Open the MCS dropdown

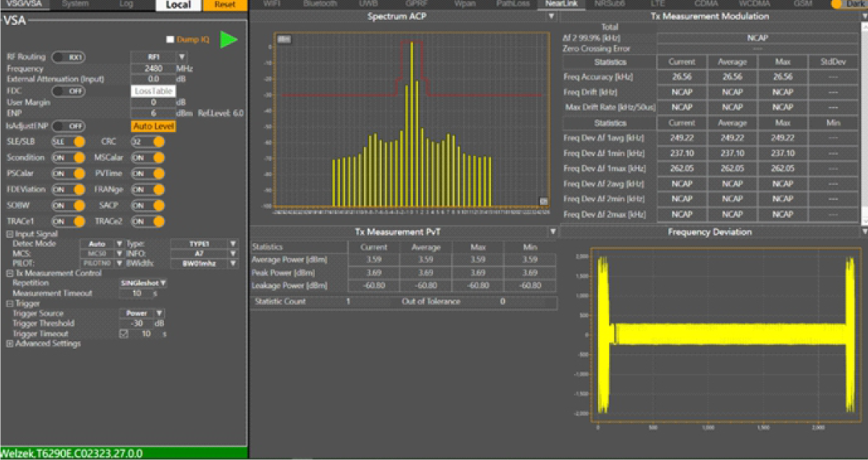[118, 254]
